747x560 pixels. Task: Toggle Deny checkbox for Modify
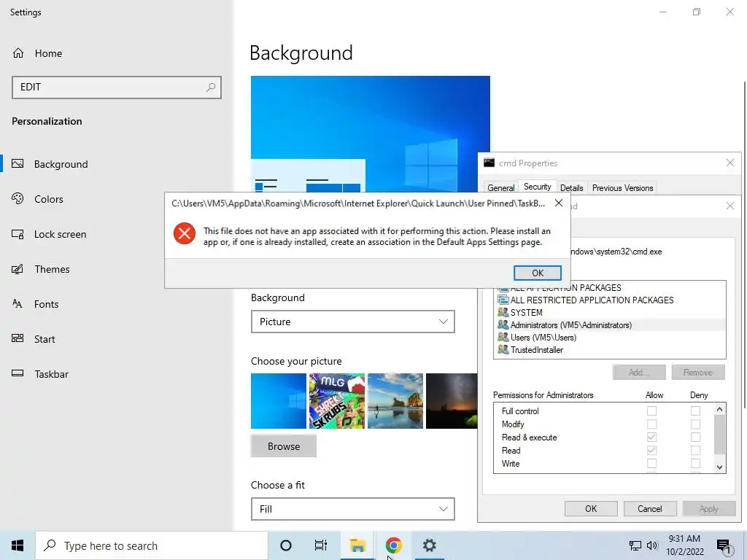click(695, 424)
